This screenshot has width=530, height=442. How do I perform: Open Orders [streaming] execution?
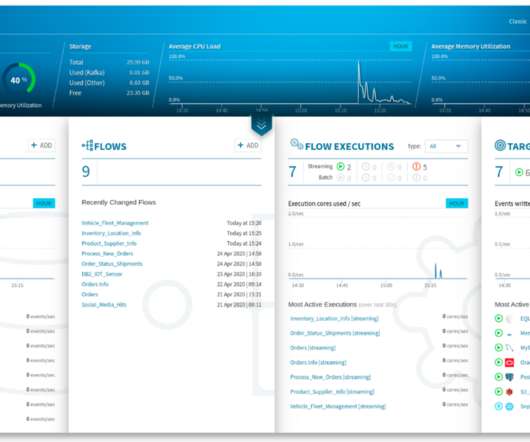coord(313,347)
